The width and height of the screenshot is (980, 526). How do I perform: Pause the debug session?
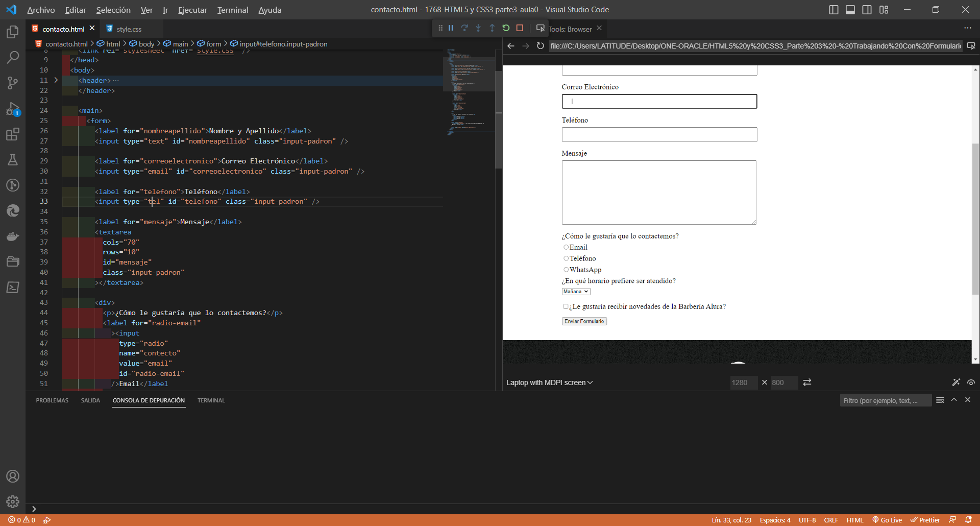tap(451, 28)
